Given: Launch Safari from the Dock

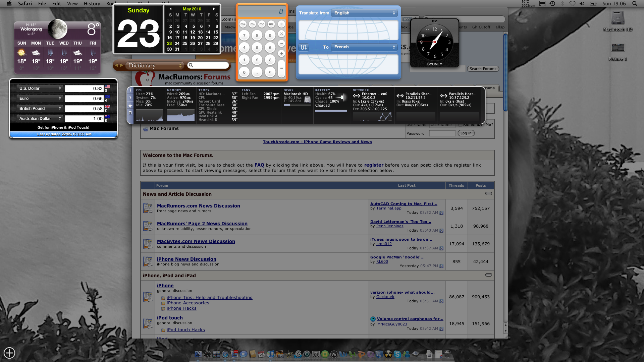Looking at the screenshot, I should tap(225, 354).
